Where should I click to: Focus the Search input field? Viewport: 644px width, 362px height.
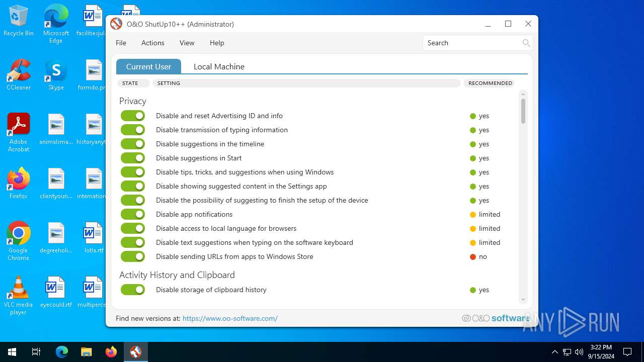coord(473,43)
